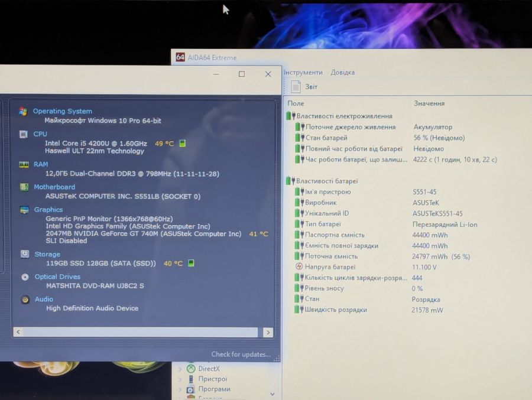Click the voltage icon beside Напруга батареї
The width and height of the screenshot is (532, 400).
[299, 266]
